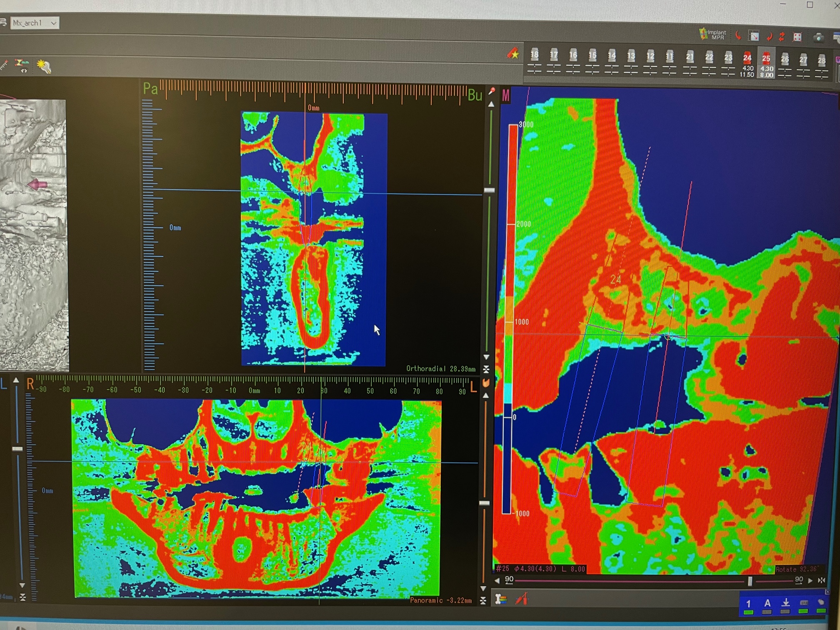The image size is (840, 630).
Task: Click the orthoradial vertical slider handle
Action: point(489,190)
